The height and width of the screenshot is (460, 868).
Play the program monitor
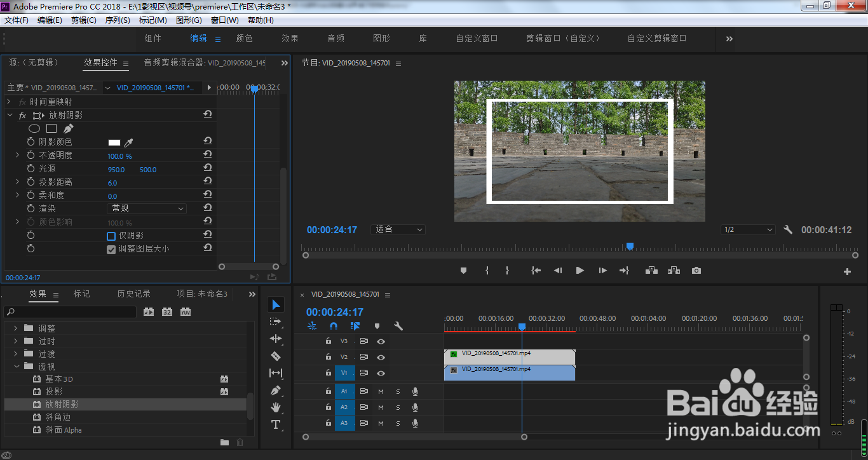click(580, 271)
